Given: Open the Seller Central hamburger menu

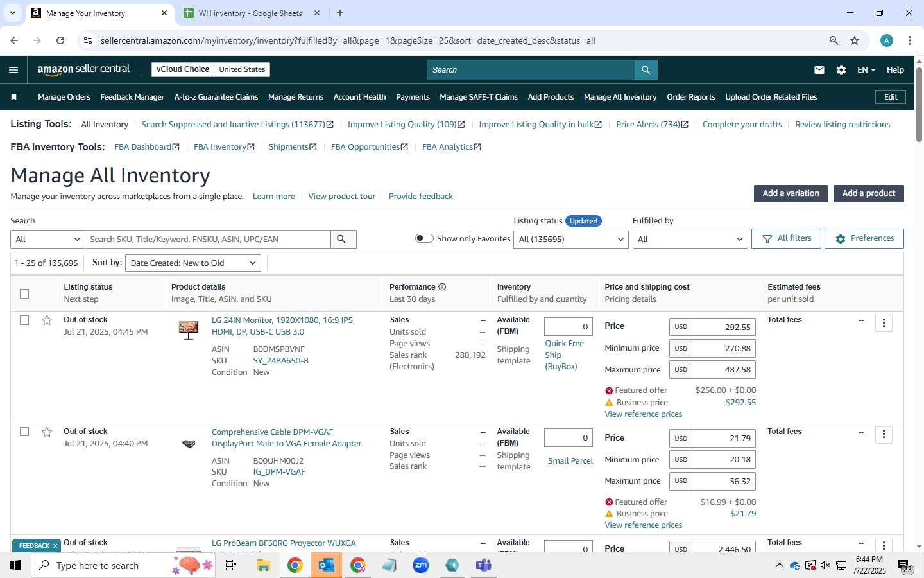Looking at the screenshot, I should pos(13,70).
